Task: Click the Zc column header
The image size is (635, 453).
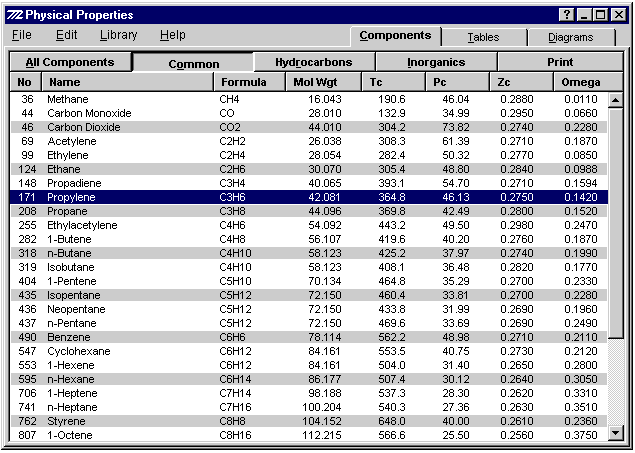Action: tap(521, 82)
